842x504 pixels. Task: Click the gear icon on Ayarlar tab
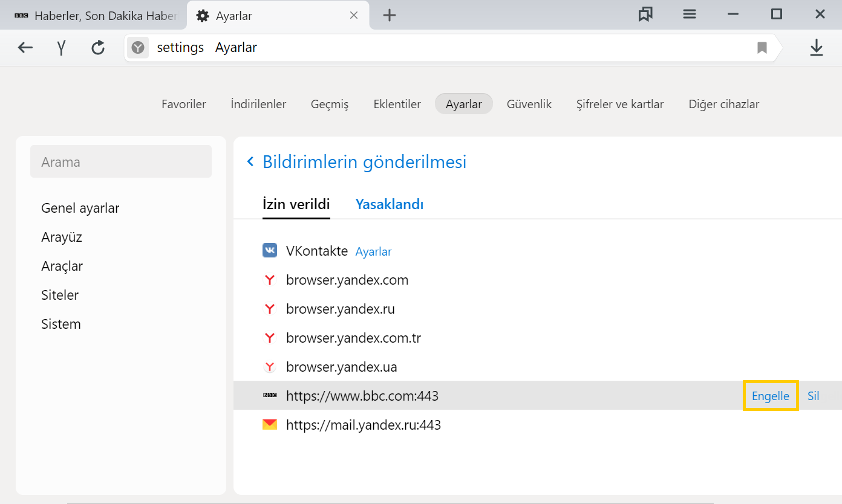[203, 16]
